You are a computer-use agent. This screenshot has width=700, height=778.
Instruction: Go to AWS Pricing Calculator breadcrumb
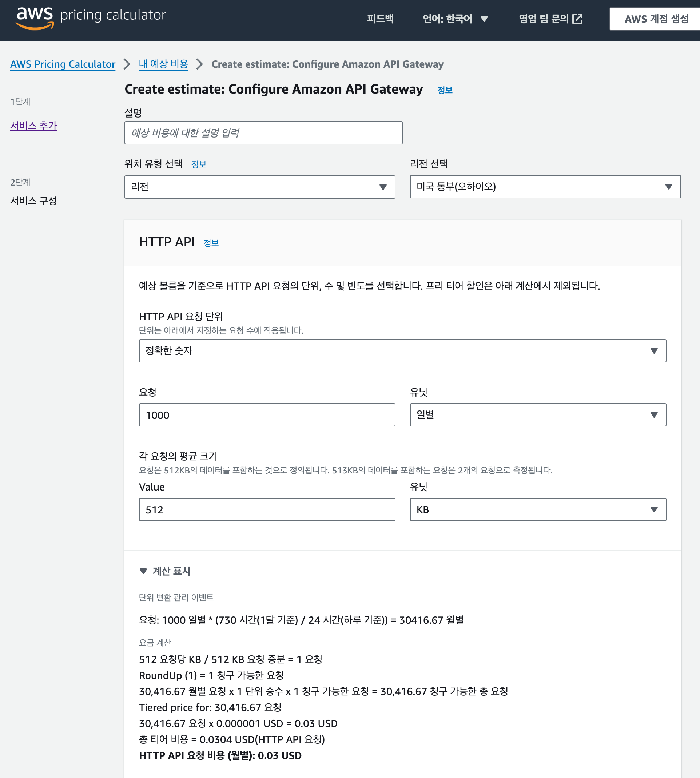point(63,64)
